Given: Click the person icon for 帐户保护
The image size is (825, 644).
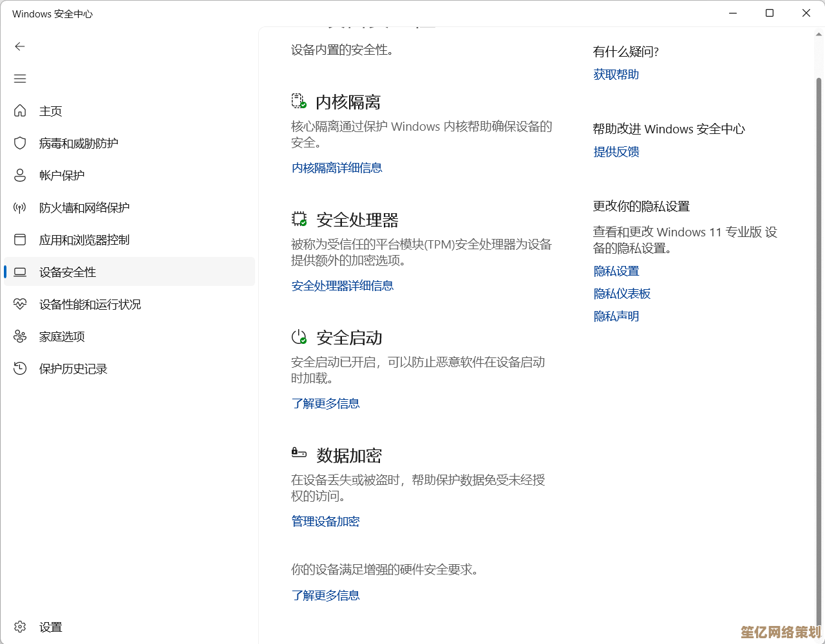Looking at the screenshot, I should [x=20, y=175].
